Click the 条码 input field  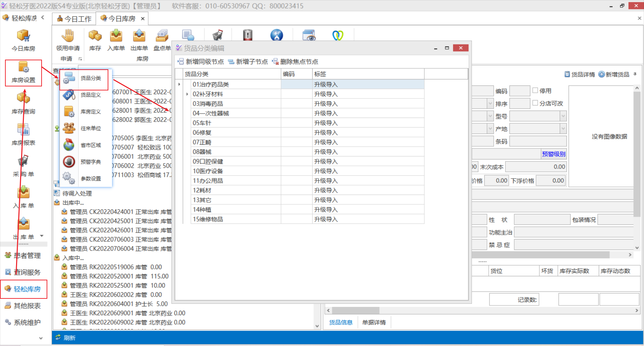point(538,141)
